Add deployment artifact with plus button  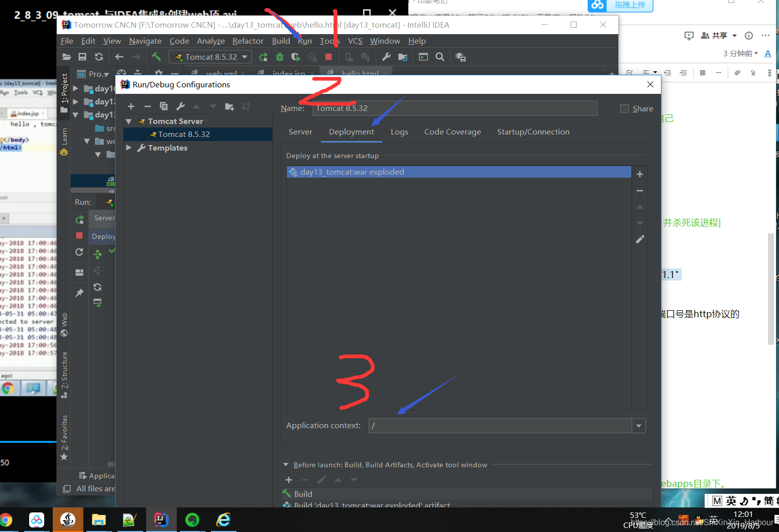click(x=640, y=174)
